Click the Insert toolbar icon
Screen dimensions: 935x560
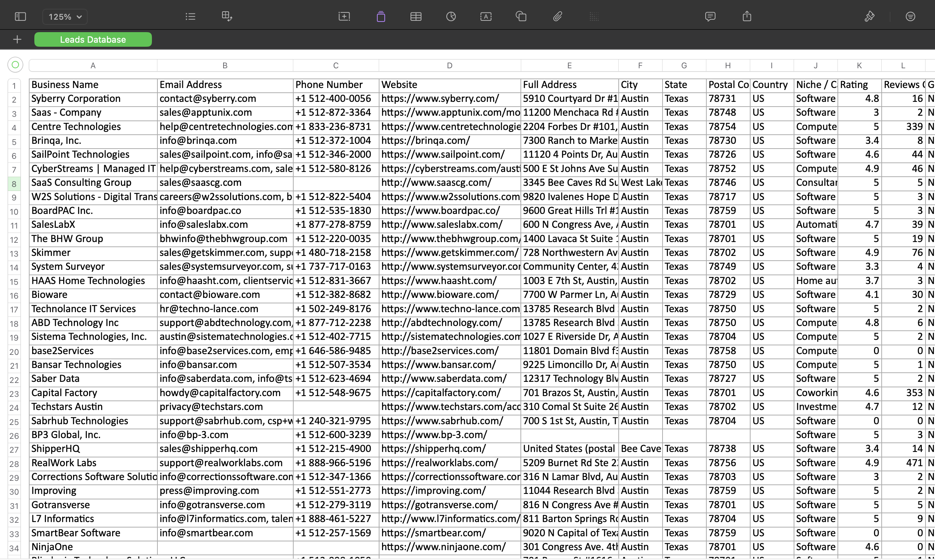[x=344, y=16]
